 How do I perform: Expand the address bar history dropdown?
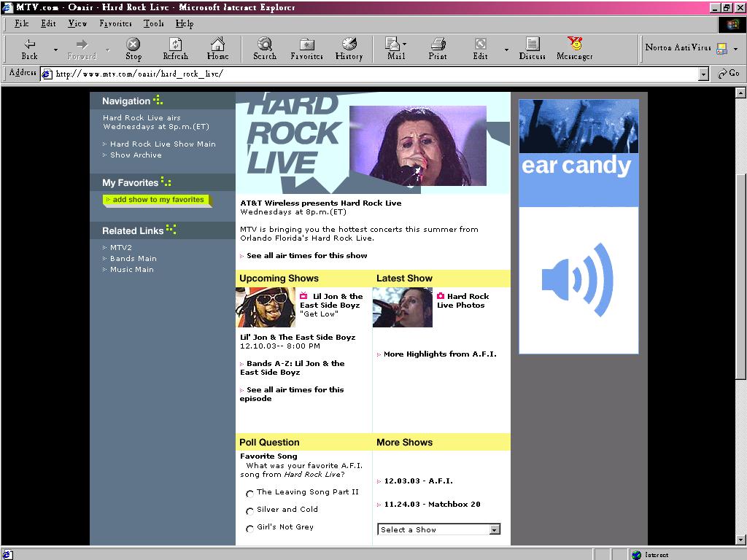[x=704, y=74]
